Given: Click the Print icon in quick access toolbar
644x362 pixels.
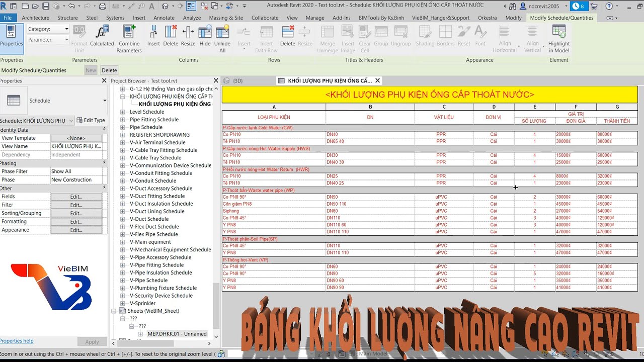Looking at the screenshot, I should point(103,6).
